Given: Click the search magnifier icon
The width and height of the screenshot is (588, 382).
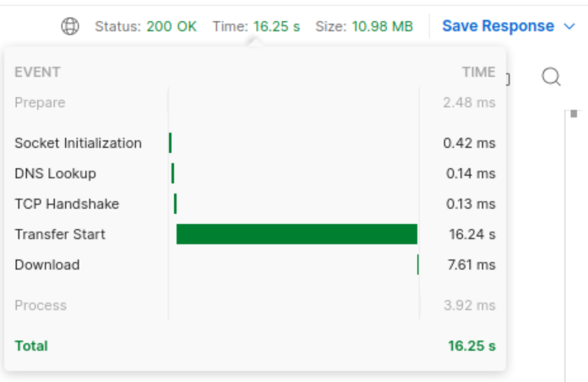Looking at the screenshot, I should click(552, 77).
